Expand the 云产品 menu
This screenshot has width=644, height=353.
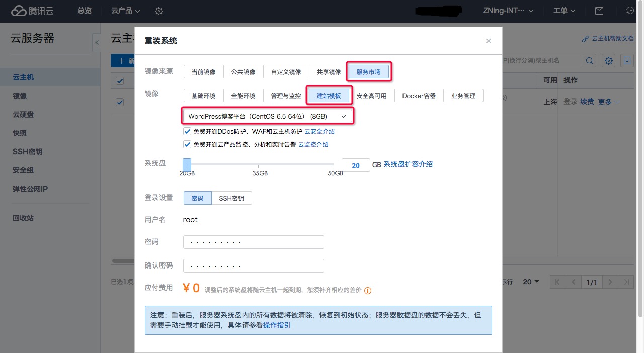(x=126, y=11)
